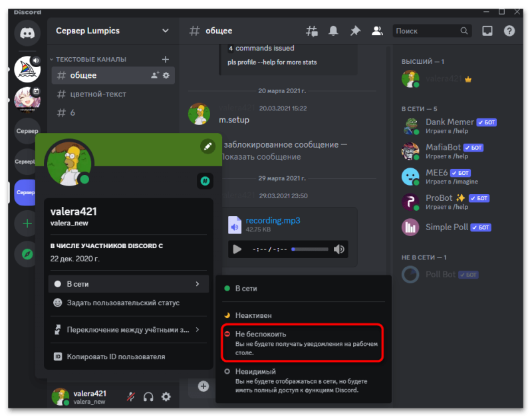The height and width of the screenshot is (417, 532).
Task: Click the recording.mp3 file icon
Action: pos(235,225)
